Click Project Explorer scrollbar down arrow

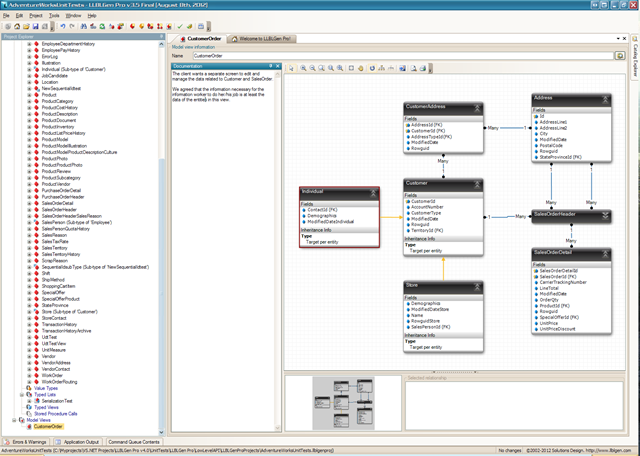pyautogui.click(x=161, y=432)
